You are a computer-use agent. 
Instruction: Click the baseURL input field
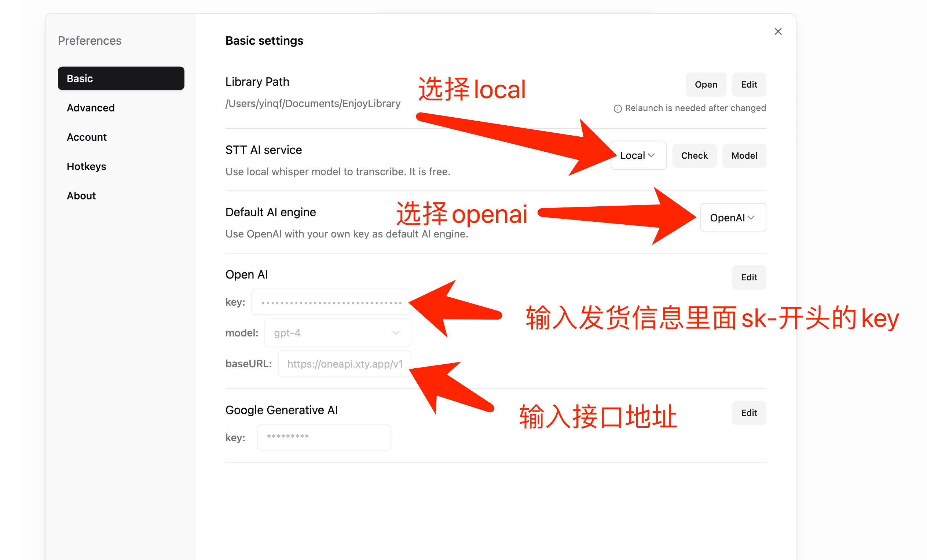pos(344,364)
